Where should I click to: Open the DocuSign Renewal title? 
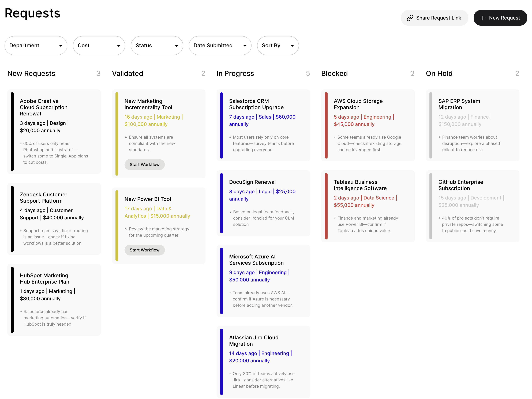point(252,182)
